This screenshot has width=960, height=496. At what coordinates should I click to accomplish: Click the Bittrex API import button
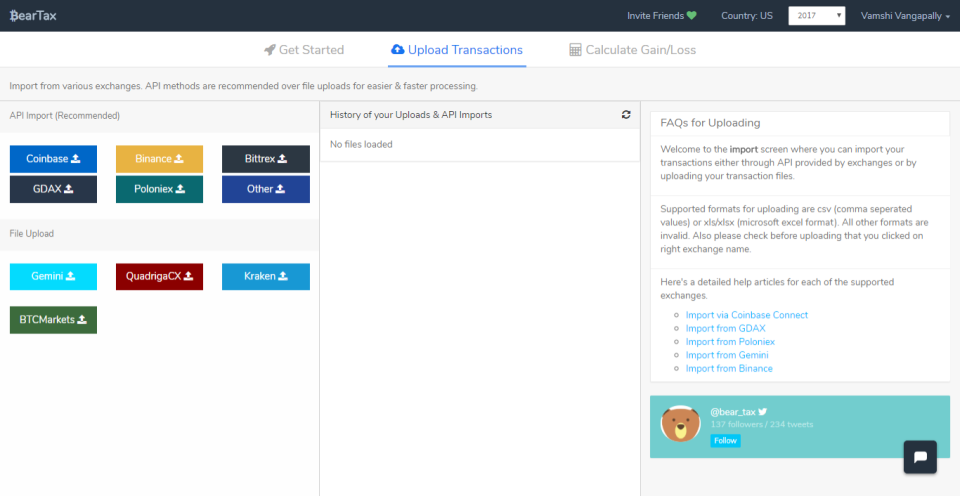[266, 159]
